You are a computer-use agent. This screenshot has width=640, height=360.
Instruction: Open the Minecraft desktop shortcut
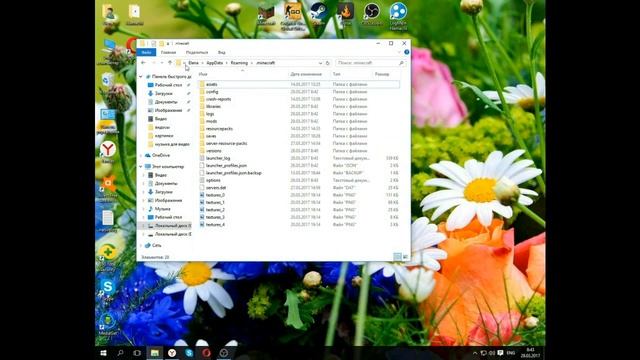pyautogui.click(x=266, y=12)
